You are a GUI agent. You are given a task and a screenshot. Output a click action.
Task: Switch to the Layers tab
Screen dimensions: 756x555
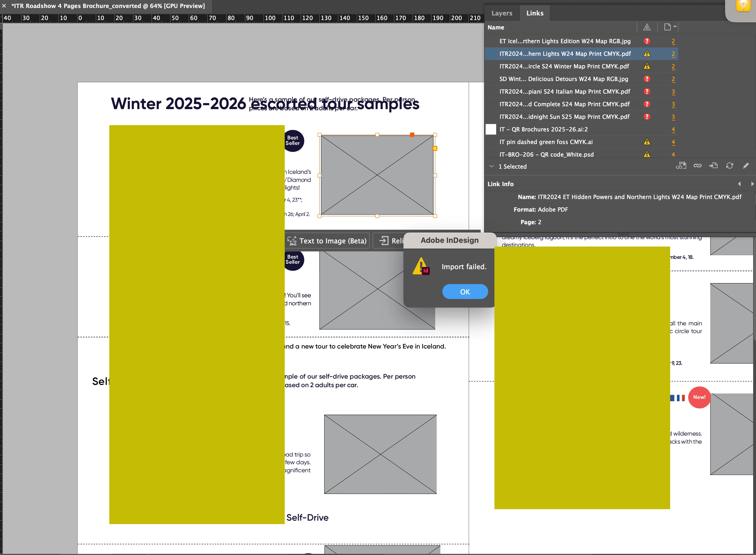(x=502, y=13)
